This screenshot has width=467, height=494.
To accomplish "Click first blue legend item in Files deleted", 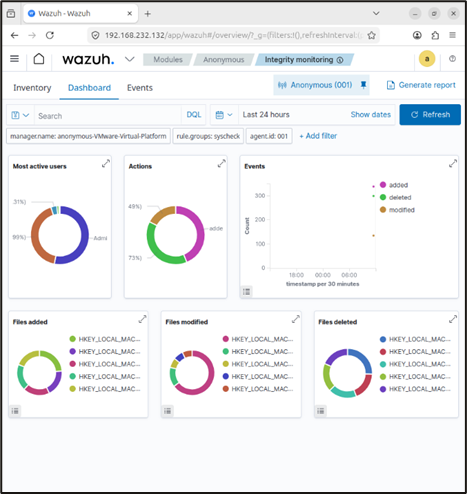I will pos(415,339).
